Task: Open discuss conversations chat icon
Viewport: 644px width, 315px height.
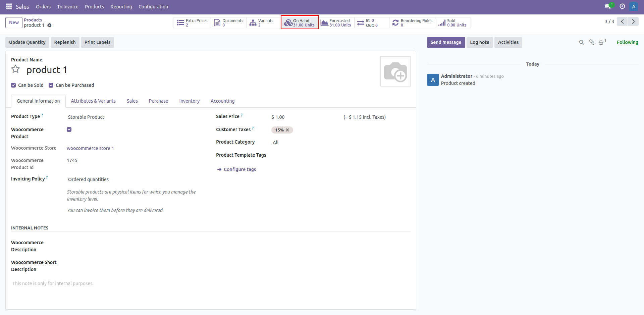Action: (x=607, y=7)
